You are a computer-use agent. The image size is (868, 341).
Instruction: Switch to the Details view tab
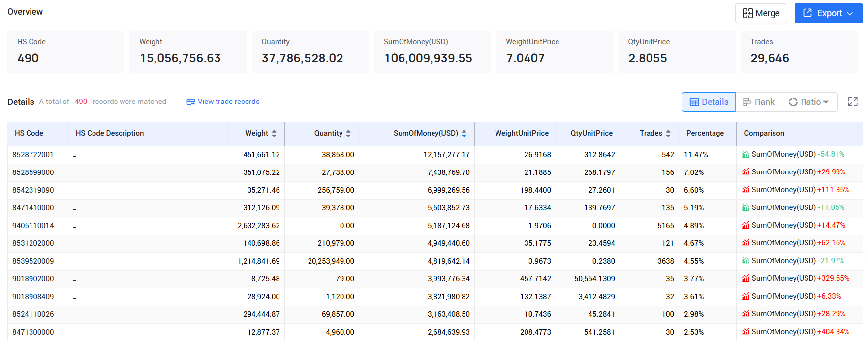tap(709, 102)
